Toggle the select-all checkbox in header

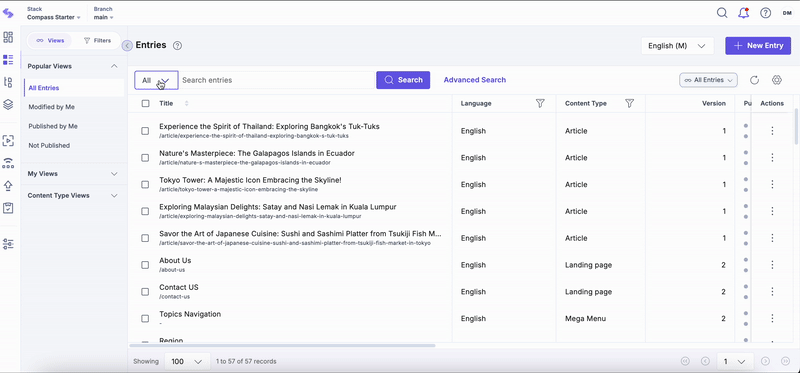tap(145, 104)
